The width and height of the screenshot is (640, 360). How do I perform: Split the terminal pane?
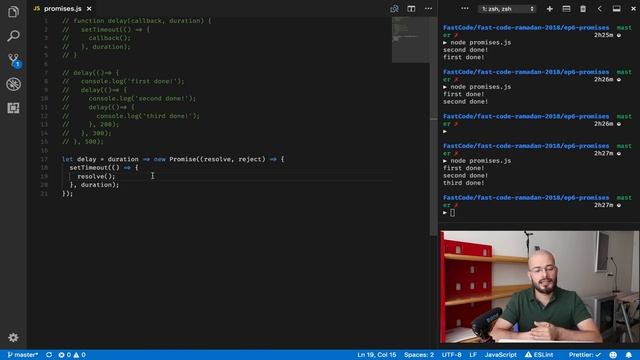(x=566, y=9)
